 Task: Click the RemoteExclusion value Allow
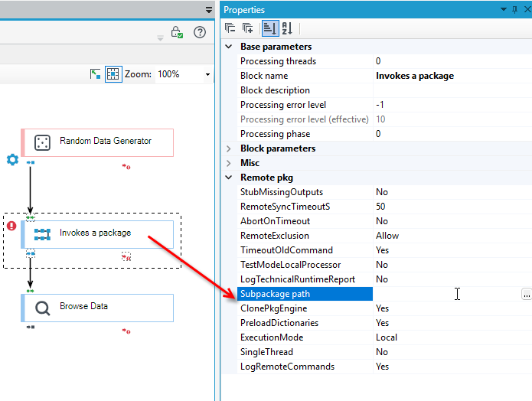(x=387, y=236)
